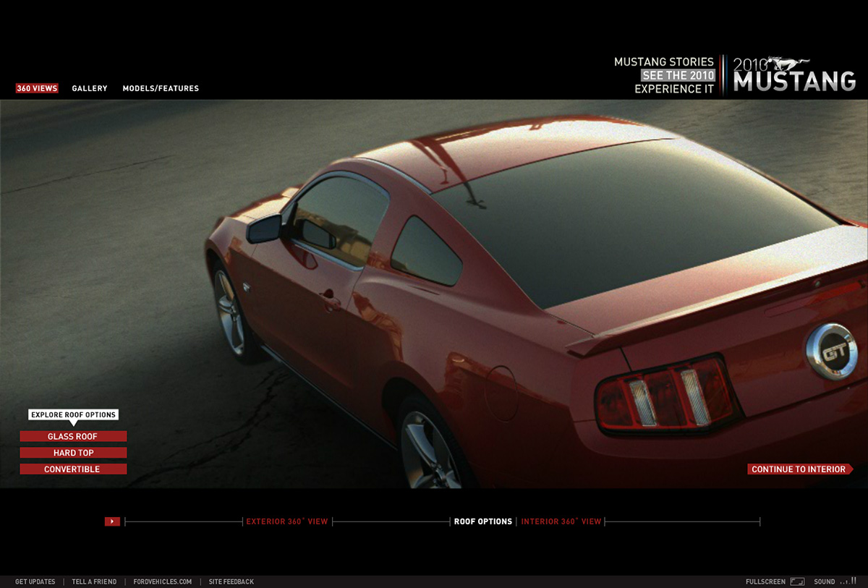Toggle the sound bars icon

point(847,581)
